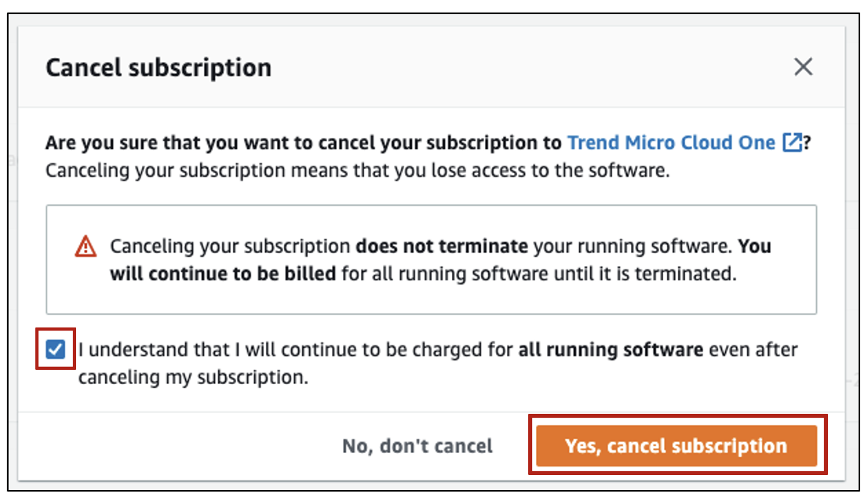The image size is (868, 501).
Task: Click 'even after' text in acknowledgment label
Action: click(753, 350)
